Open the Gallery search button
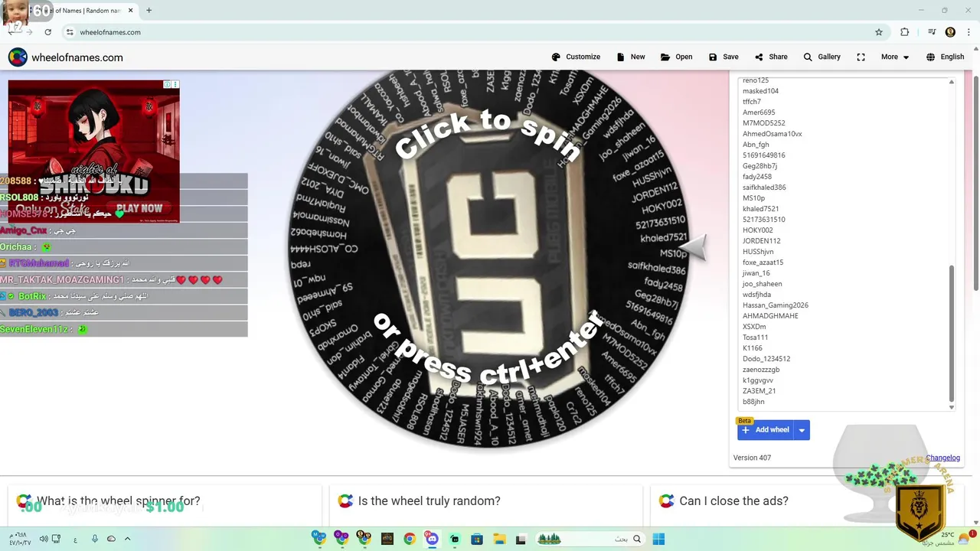 click(x=822, y=57)
